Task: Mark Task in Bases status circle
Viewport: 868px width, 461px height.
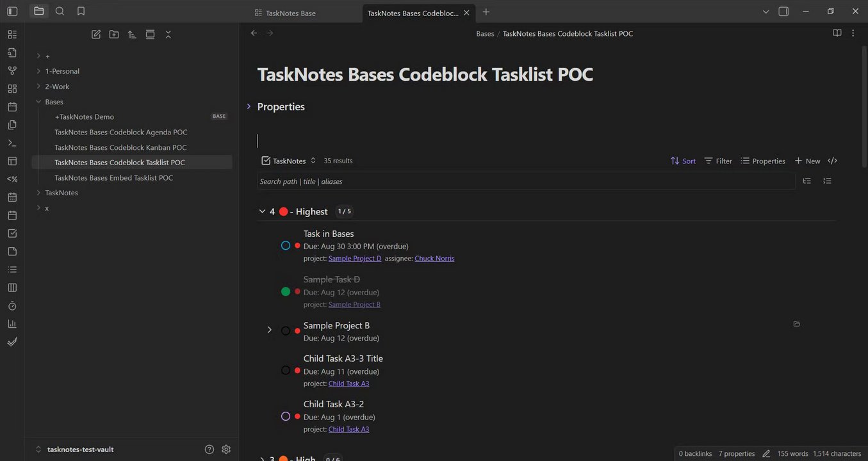Action: click(x=286, y=246)
